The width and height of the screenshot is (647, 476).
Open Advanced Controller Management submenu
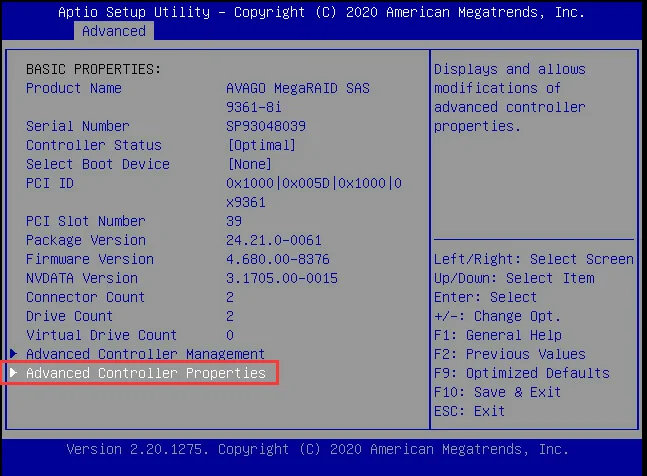(145, 354)
